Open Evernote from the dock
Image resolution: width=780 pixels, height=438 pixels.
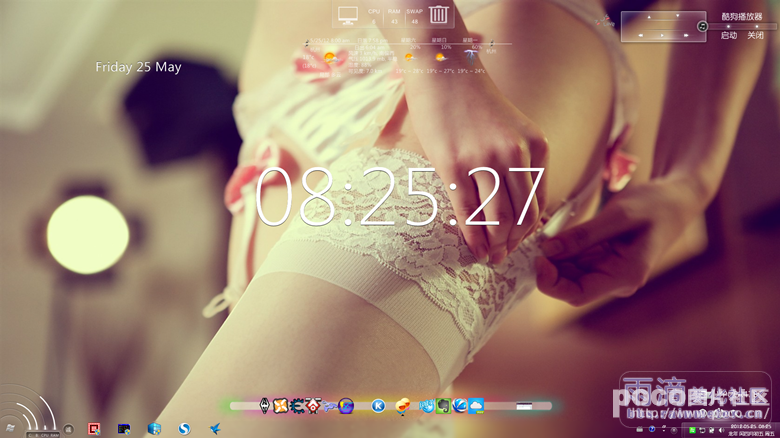pyautogui.click(x=443, y=406)
